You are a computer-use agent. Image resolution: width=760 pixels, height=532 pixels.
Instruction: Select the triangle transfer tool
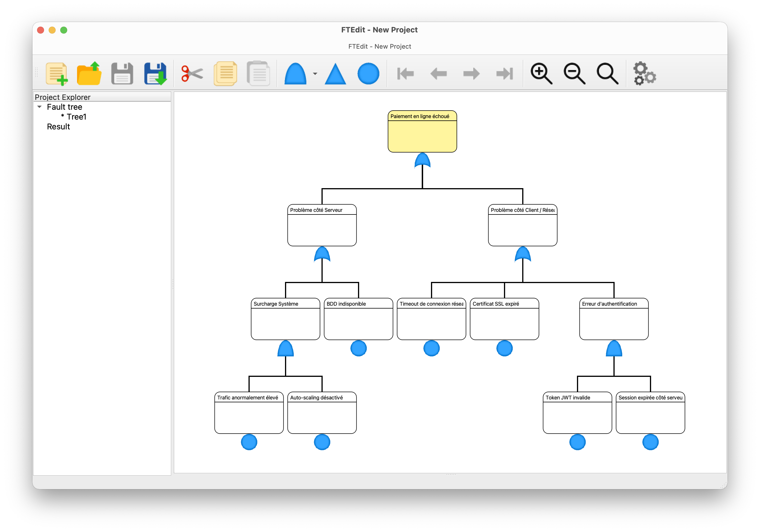335,74
